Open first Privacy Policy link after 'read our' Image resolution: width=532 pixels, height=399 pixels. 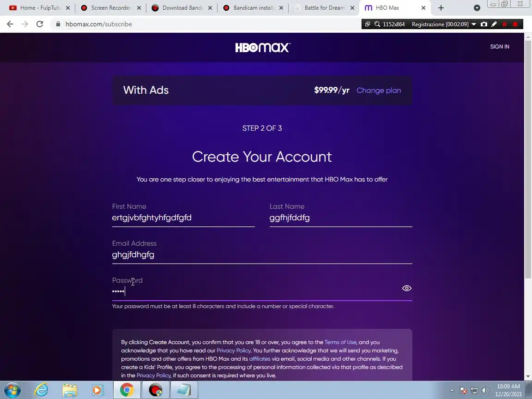pos(233,351)
